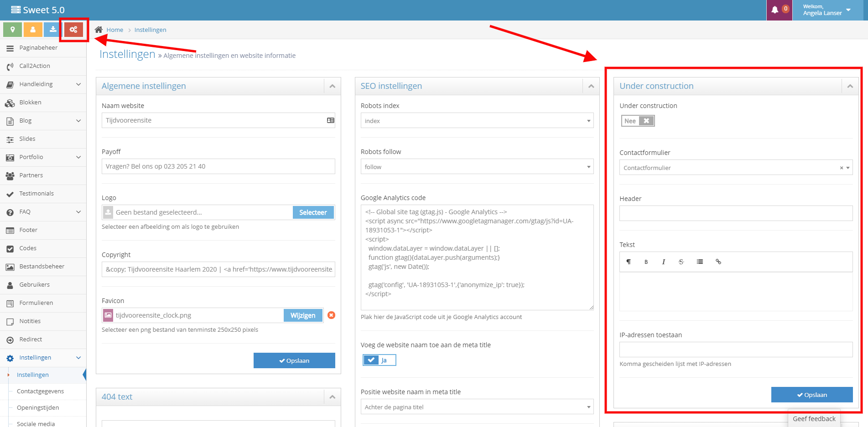
Task: Click the green location pin icon button
Action: pos(13,30)
